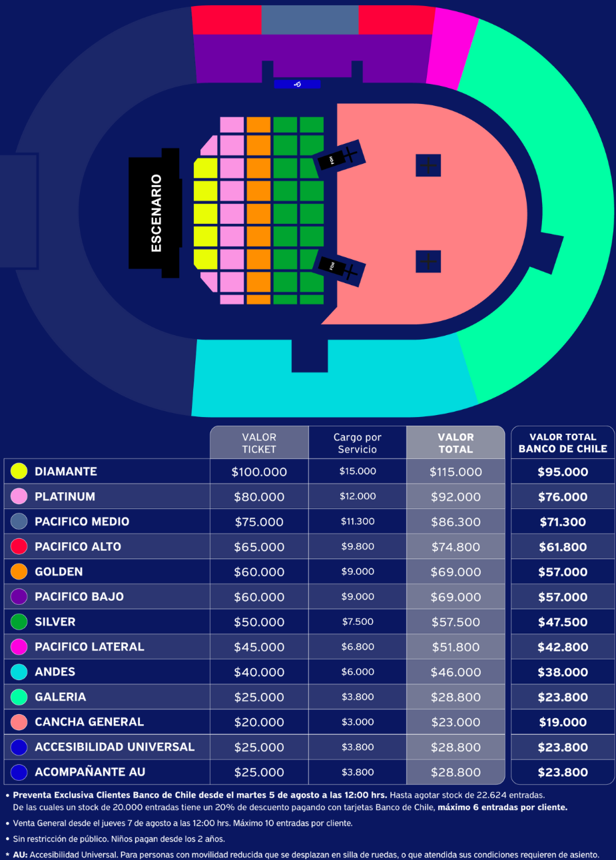This screenshot has height=860, width=616.
Task: Pick the orange Golden legend circle
Action: (x=19, y=572)
